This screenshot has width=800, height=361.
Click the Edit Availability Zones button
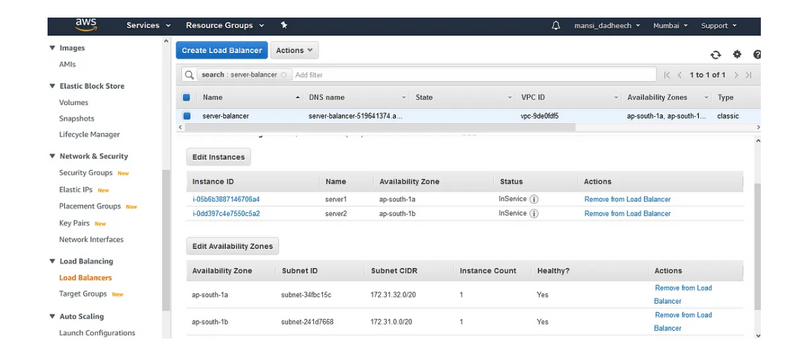tap(233, 246)
